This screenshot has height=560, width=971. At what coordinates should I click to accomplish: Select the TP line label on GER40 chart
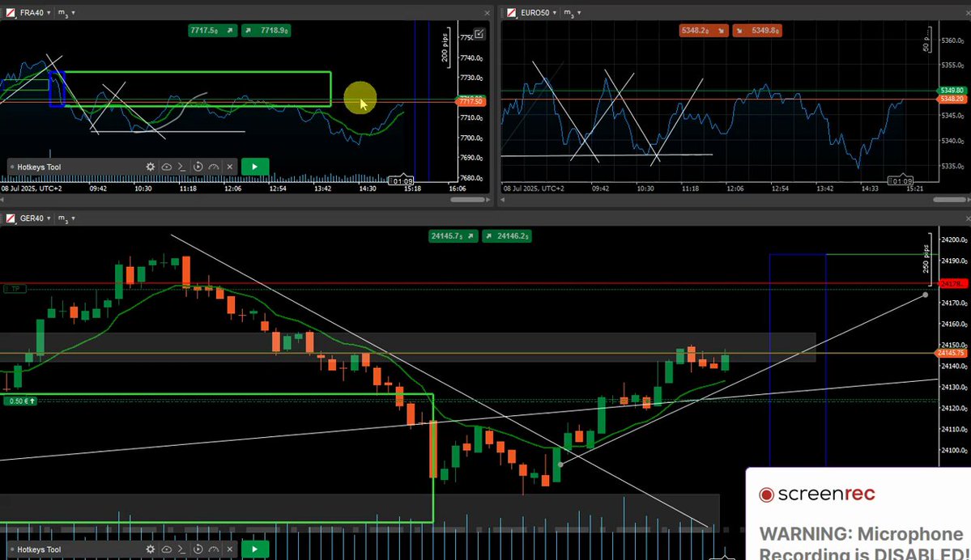pos(15,289)
